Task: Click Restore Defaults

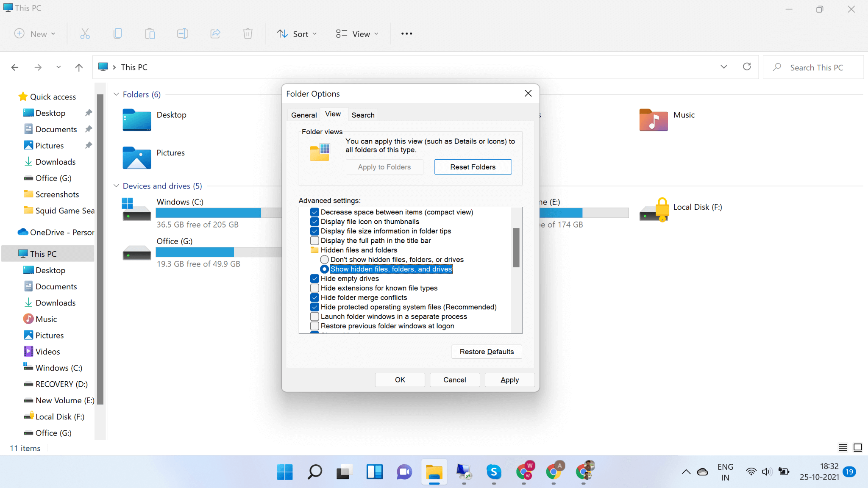Action: click(x=486, y=352)
